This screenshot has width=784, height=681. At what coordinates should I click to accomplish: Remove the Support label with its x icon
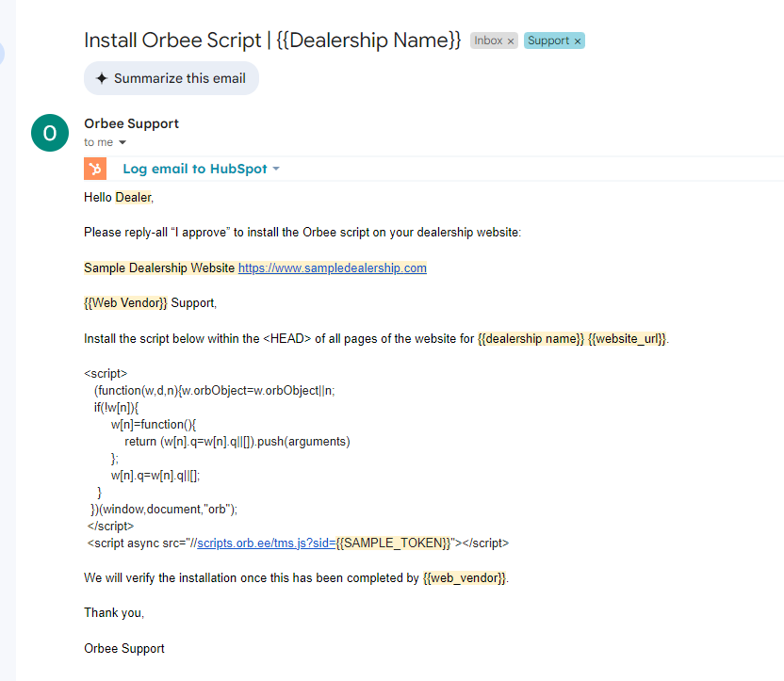click(x=576, y=41)
